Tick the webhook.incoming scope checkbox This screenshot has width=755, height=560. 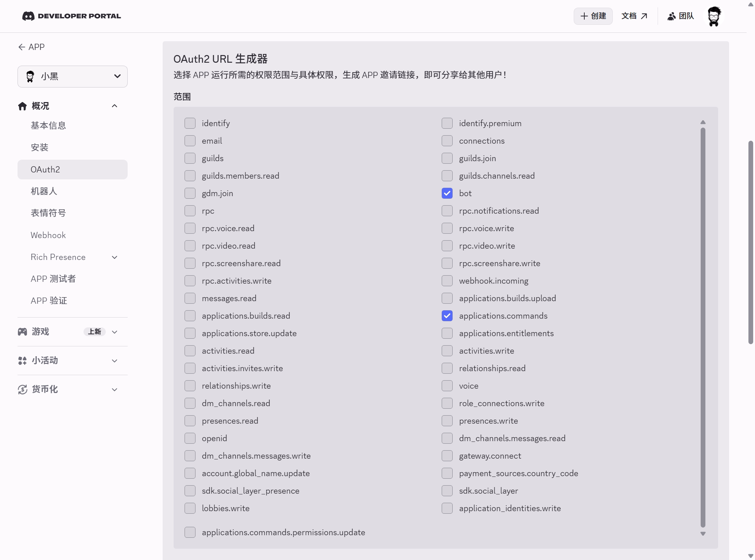tap(447, 281)
